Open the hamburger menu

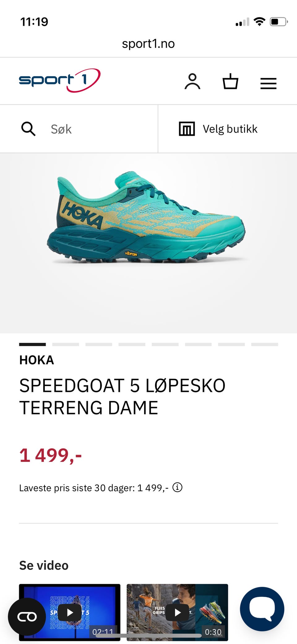268,84
